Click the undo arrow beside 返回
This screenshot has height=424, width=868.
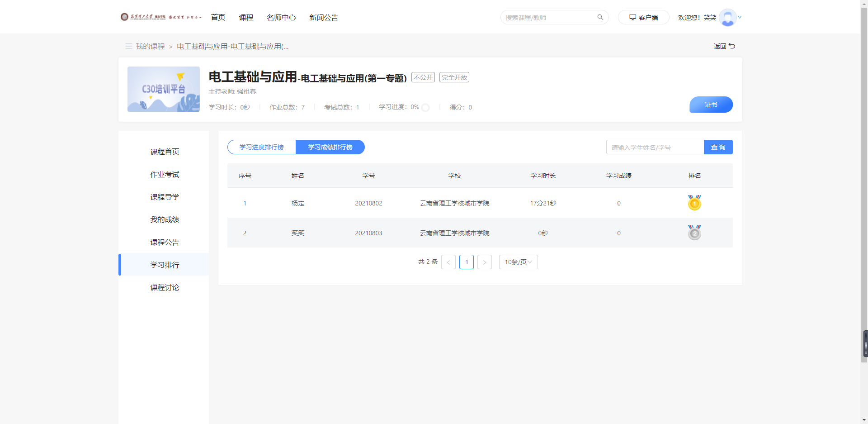point(732,46)
